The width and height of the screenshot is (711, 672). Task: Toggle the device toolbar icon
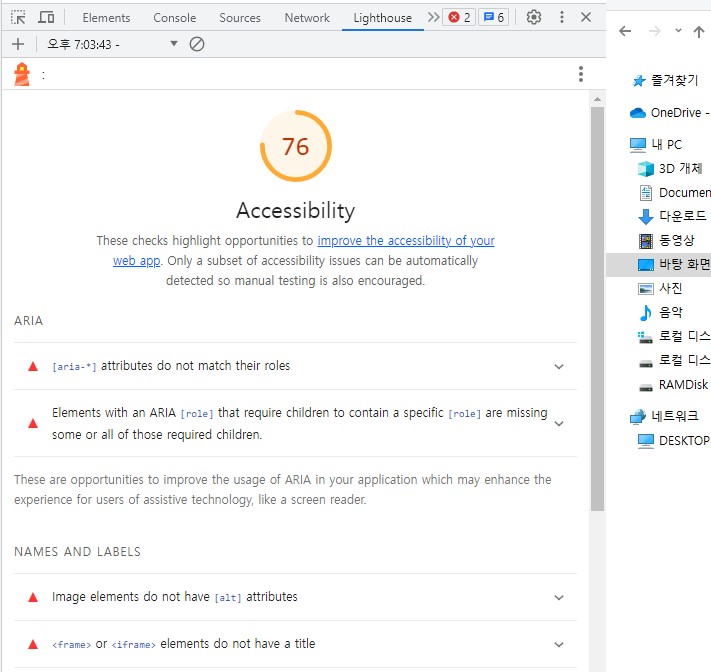pos(46,17)
